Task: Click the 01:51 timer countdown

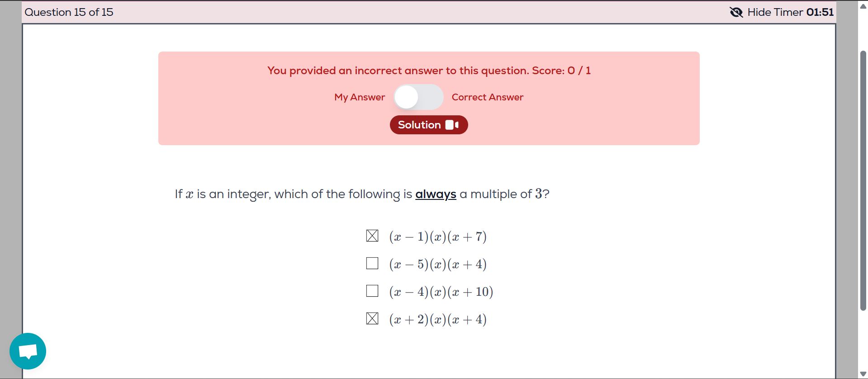Action: (x=820, y=12)
